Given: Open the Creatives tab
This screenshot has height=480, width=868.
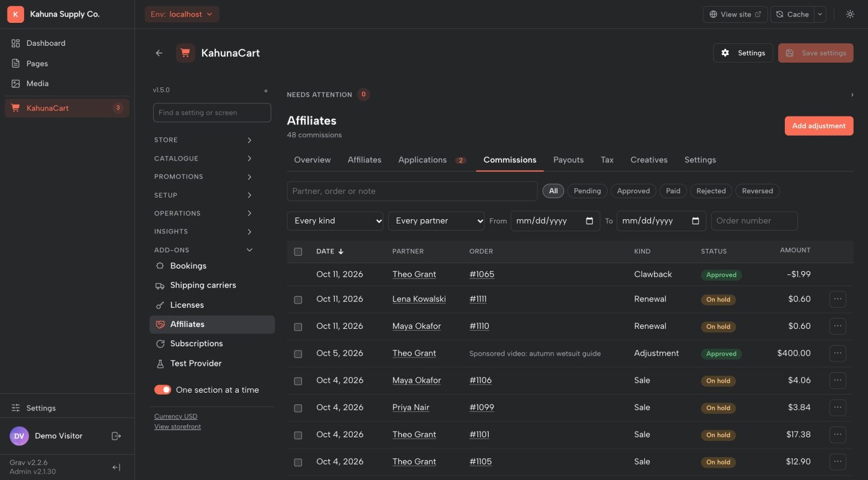Looking at the screenshot, I should [649, 160].
